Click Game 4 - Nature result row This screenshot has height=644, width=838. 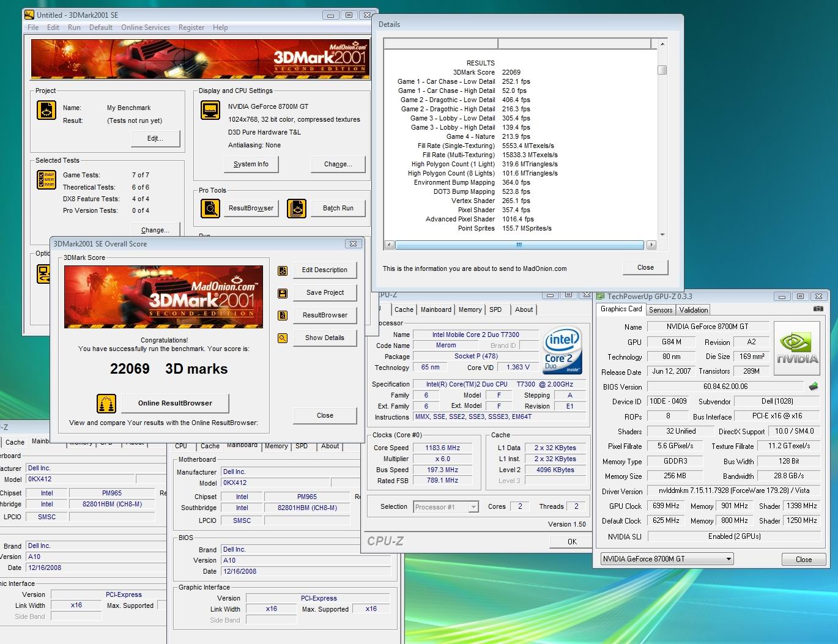coord(488,136)
